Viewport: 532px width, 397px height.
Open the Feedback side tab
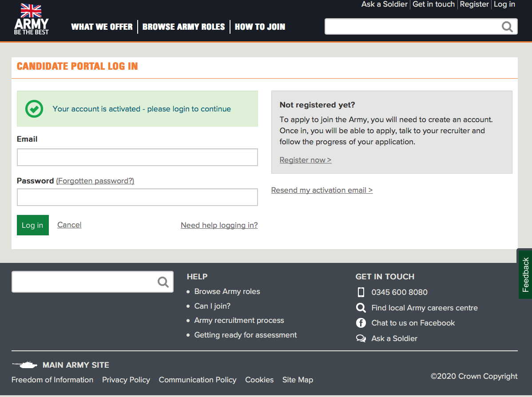click(x=525, y=274)
